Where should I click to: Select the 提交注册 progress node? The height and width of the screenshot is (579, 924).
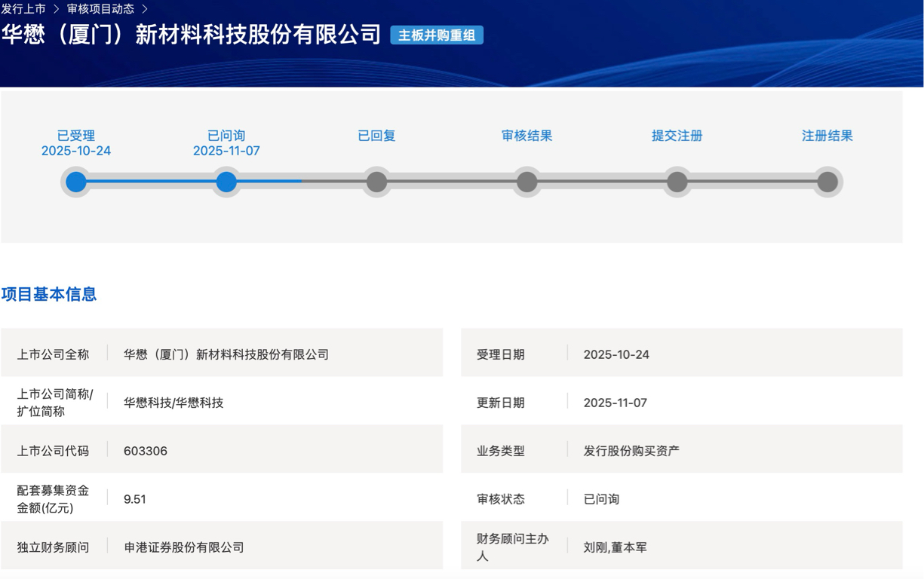[677, 182]
